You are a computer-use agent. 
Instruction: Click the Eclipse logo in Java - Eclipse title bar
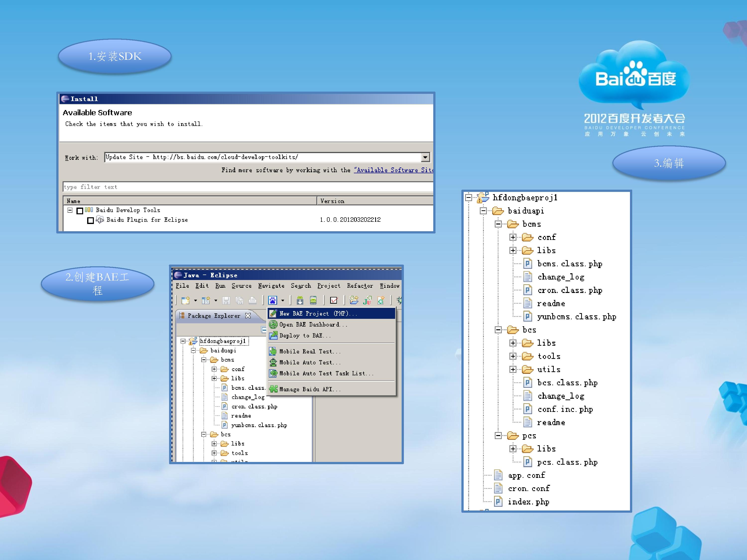click(x=178, y=275)
